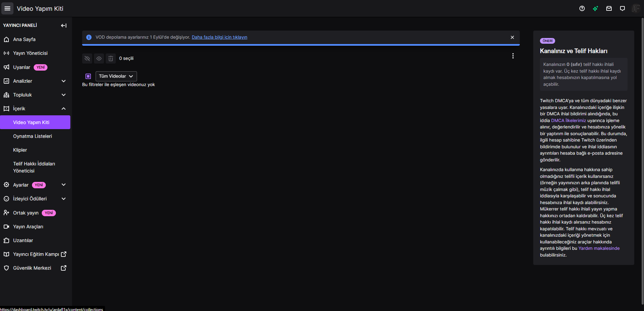Click the home icon for Ana Sayfa
The height and width of the screenshot is (311, 644).
[6, 39]
